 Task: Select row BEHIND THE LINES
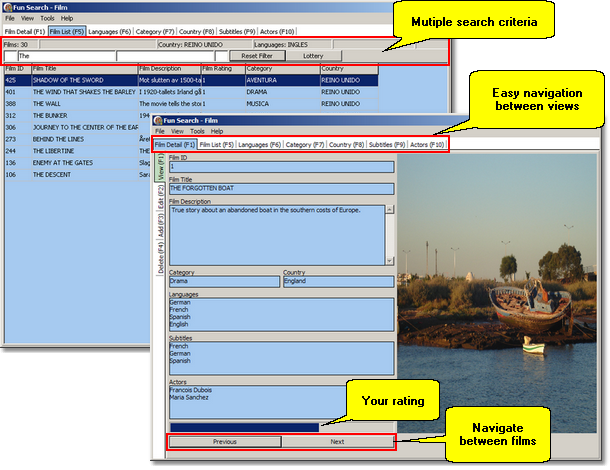point(78,139)
